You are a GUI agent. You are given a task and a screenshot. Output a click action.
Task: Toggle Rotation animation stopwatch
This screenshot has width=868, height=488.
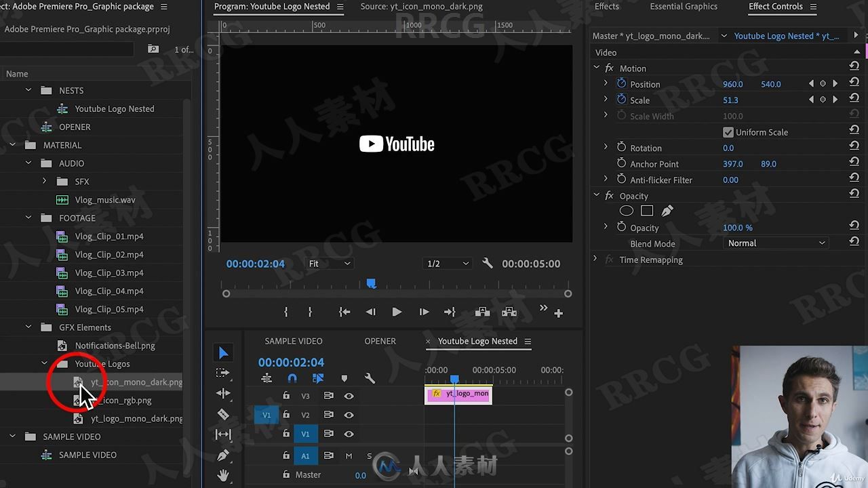click(x=621, y=147)
